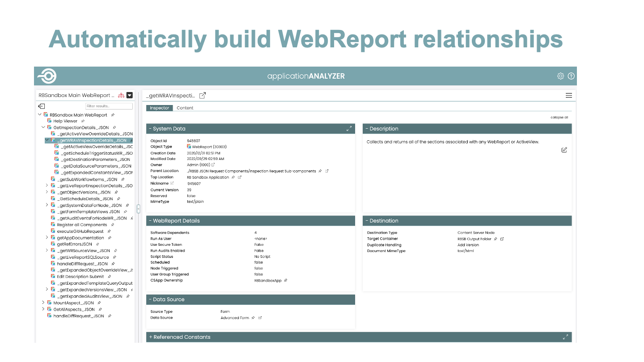644x362 pixels.
Task: Pin the getRefErrorsJSON tree item
Action: 97,244
